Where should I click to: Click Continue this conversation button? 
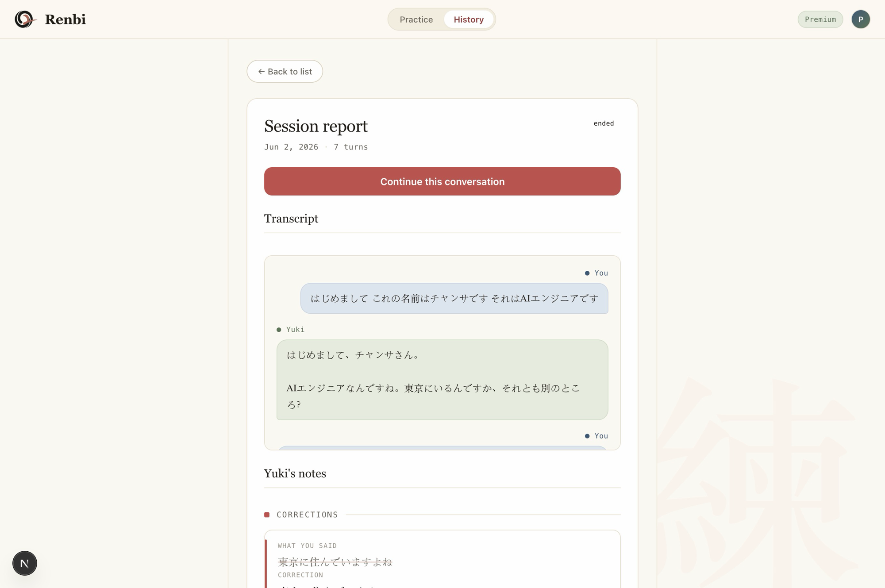tap(442, 181)
